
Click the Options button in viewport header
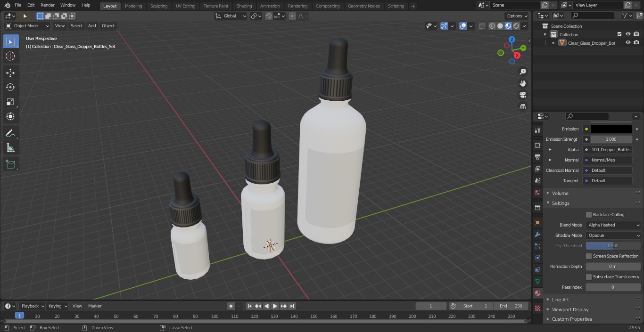518,16
